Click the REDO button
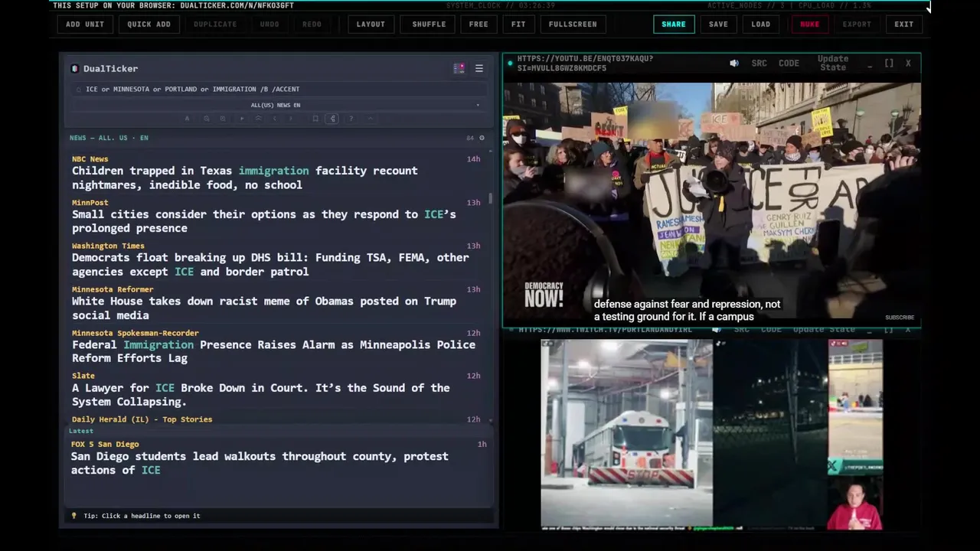The height and width of the screenshot is (551, 980). (x=312, y=24)
